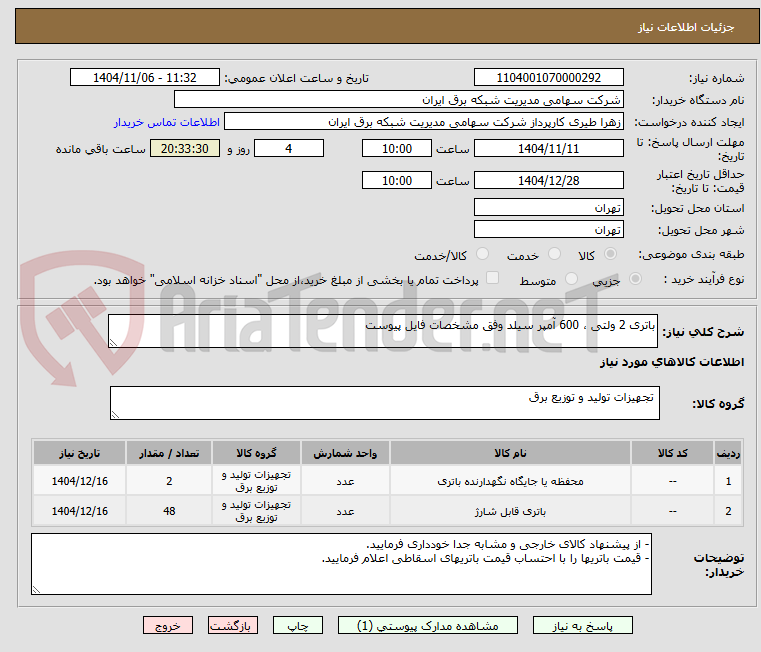Click the چاپ print button
The height and width of the screenshot is (652, 761).
pyautogui.click(x=298, y=625)
